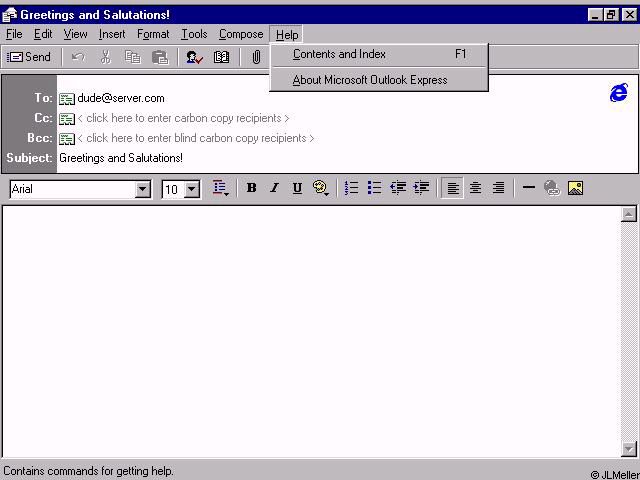Apply bulleted list formatting
Viewport: 640px width, 480px height.
click(x=374, y=188)
